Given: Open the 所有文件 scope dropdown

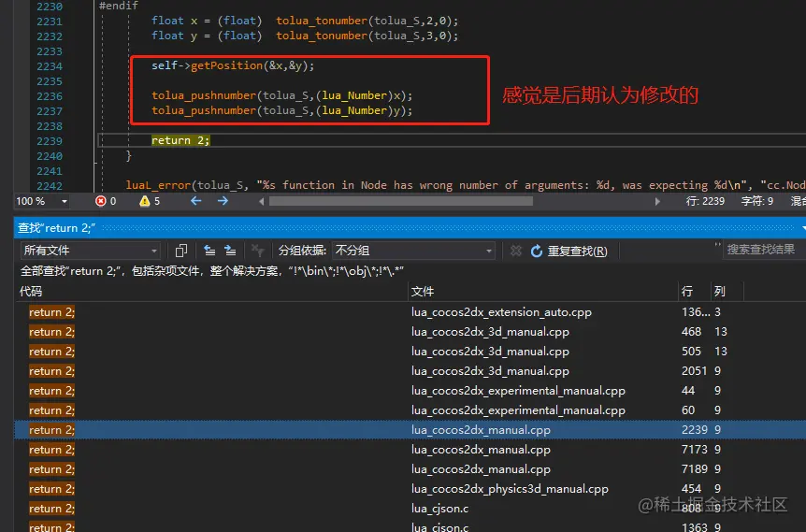Looking at the screenshot, I should [x=90, y=251].
